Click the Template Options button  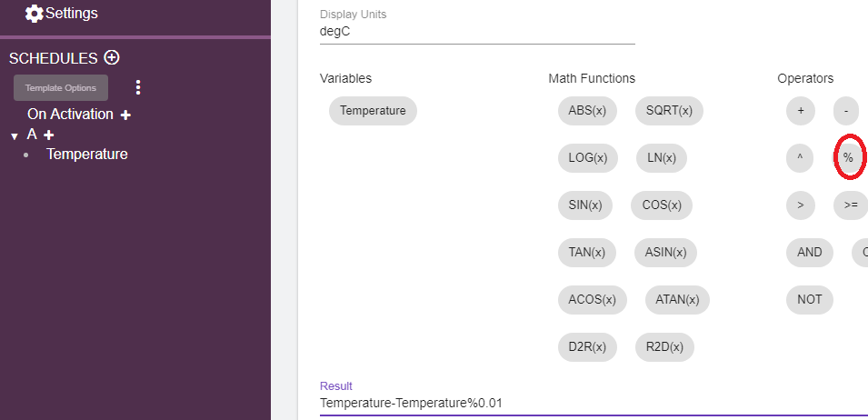pyautogui.click(x=61, y=87)
